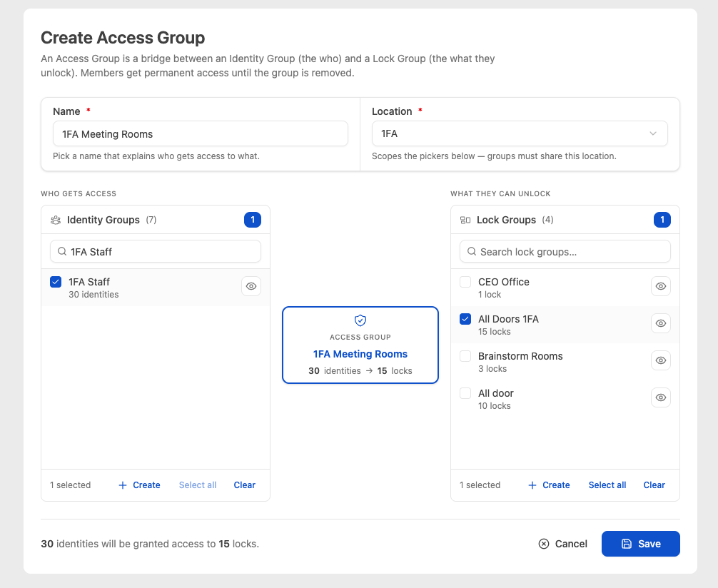Click the '3 locks' subtext
Viewport: 718px width, 588px height.
[x=492, y=369]
